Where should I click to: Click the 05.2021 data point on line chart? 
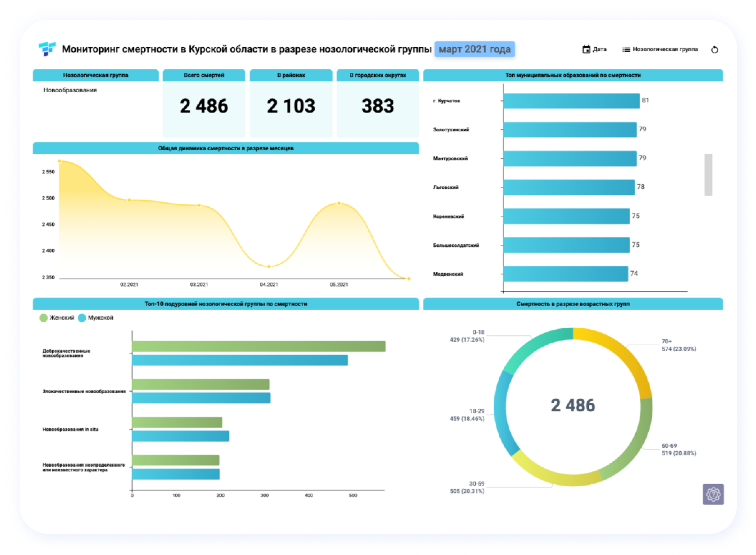[339, 203]
